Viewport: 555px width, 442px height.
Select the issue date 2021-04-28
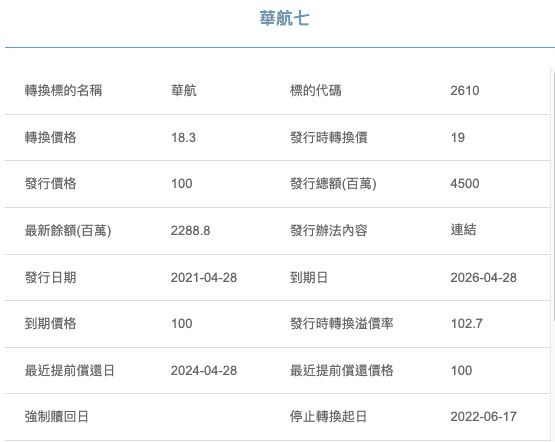click(204, 277)
